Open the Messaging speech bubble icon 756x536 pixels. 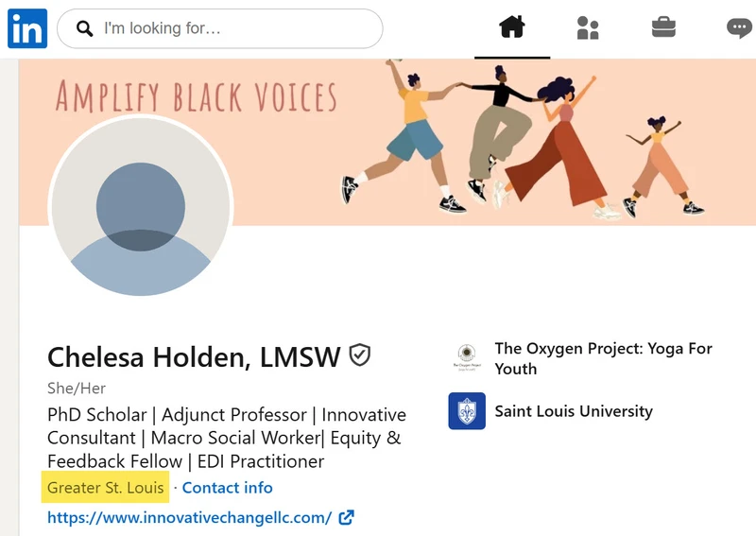740,28
